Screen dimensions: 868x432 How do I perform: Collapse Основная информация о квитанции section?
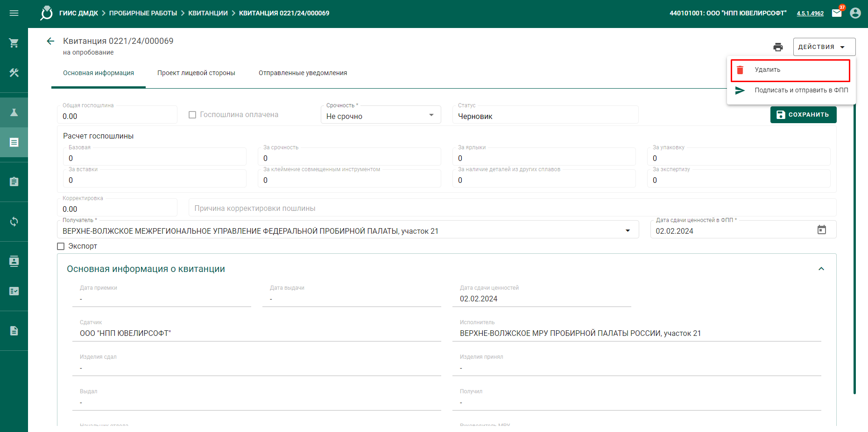tap(821, 269)
